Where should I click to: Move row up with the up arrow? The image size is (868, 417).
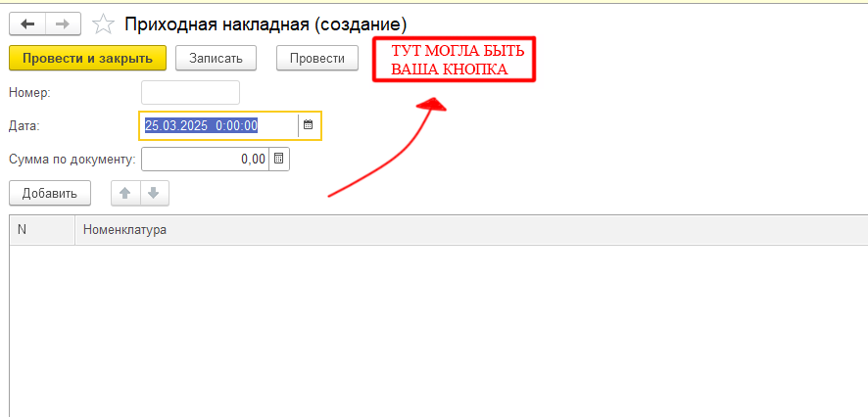coord(125,194)
